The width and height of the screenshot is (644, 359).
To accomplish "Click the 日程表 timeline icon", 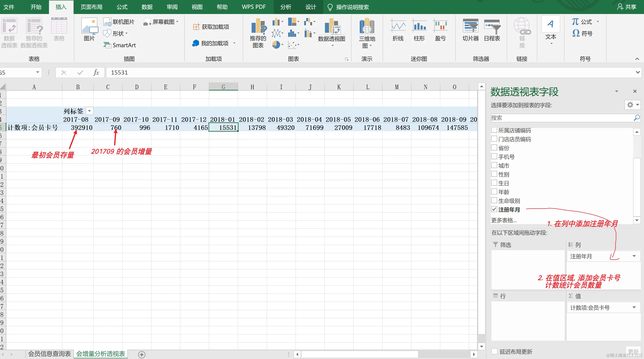I will (x=492, y=26).
